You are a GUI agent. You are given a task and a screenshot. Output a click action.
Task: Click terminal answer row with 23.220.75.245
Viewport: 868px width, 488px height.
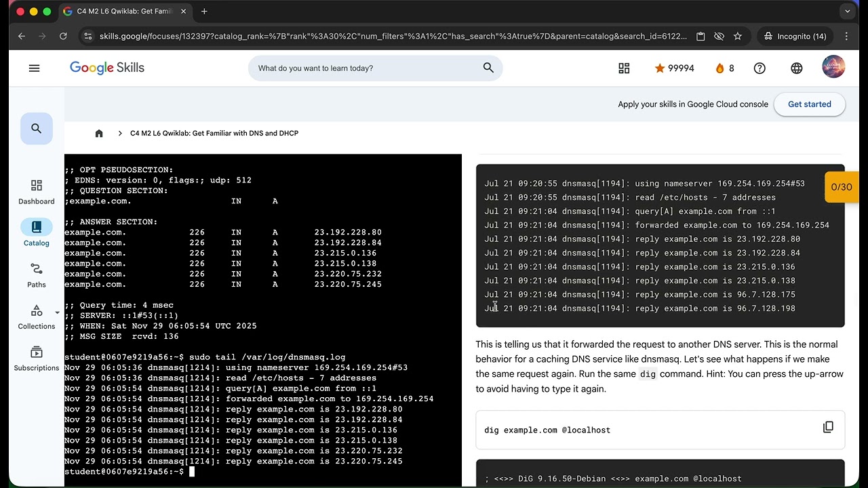[x=223, y=285]
